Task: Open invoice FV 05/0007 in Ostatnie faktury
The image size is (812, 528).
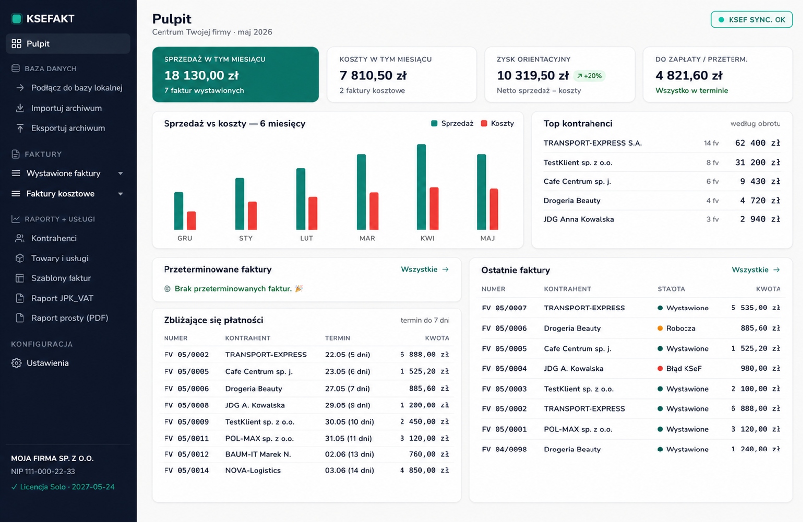Action: (x=631, y=308)
